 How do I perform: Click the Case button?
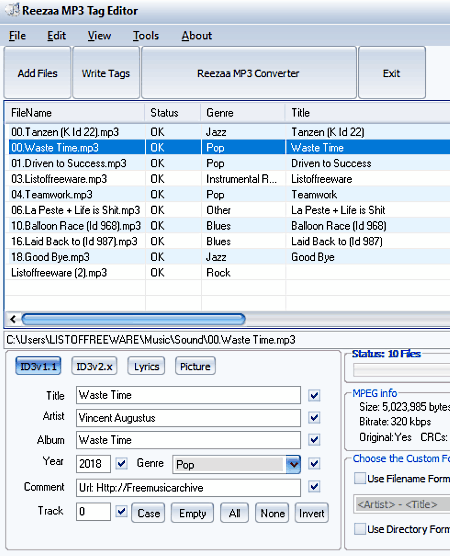(149, 513)
